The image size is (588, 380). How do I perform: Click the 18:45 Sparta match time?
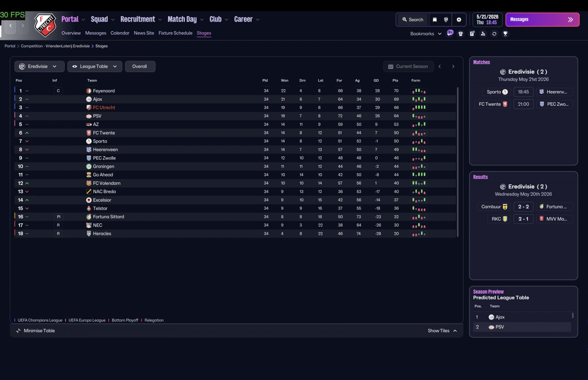coord(523,92)
